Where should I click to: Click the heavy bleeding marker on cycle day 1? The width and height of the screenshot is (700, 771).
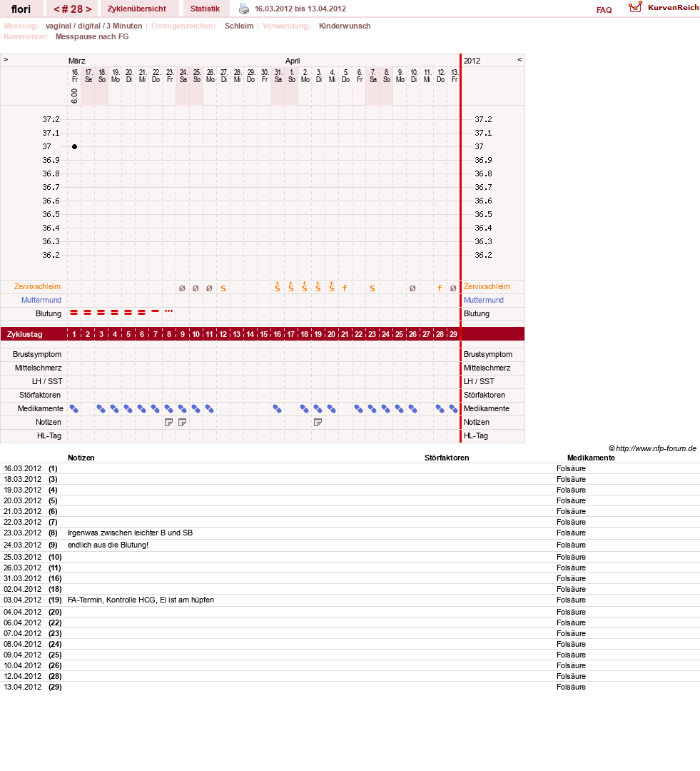coord(73,312)
